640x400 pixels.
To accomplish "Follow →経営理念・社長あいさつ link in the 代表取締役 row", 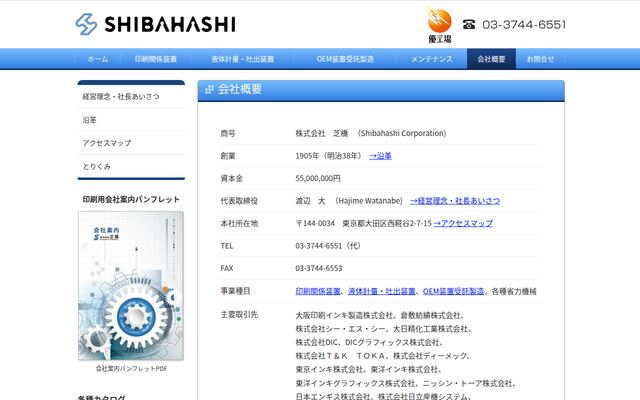I will 455,201.
